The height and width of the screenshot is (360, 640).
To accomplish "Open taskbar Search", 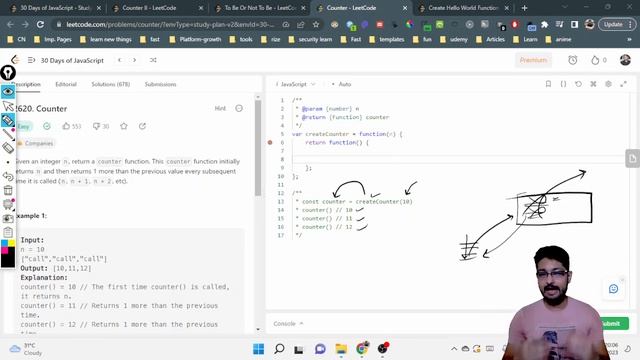I will [x=279, y=349].
